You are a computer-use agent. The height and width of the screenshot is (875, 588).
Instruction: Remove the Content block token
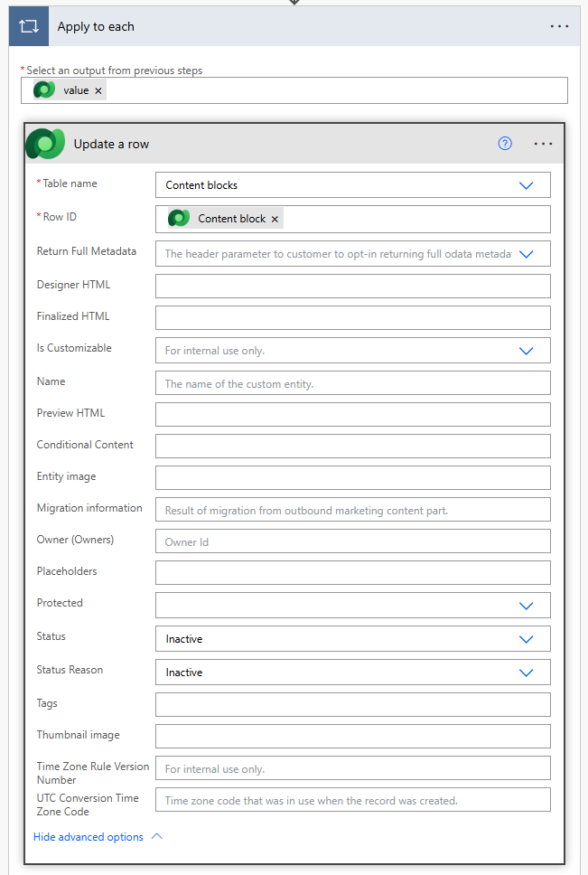(x=275, y=219)
